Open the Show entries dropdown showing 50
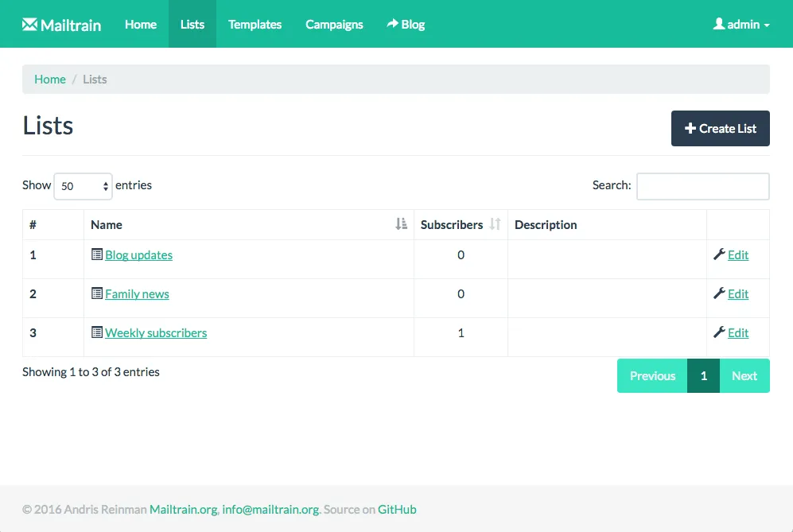Viewport: 793px width, 532px height. [x=83, y=186]
